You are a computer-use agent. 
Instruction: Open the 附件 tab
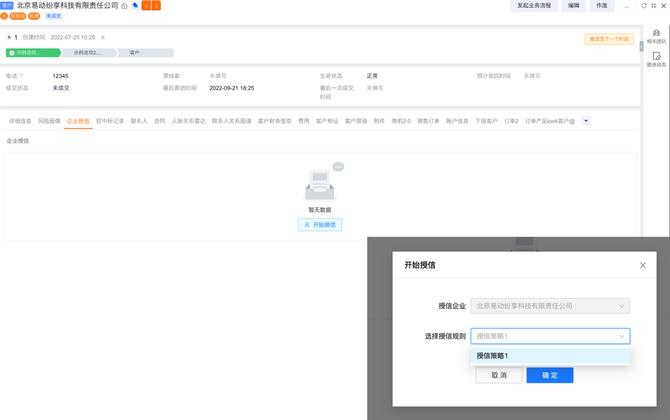(x=379, y=121)
